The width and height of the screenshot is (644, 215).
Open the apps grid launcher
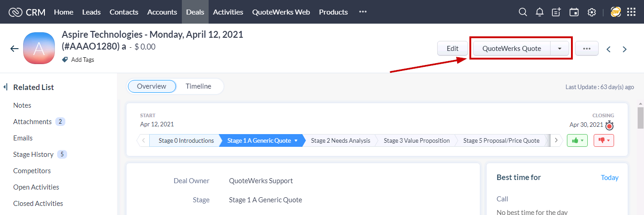point(631,12)
